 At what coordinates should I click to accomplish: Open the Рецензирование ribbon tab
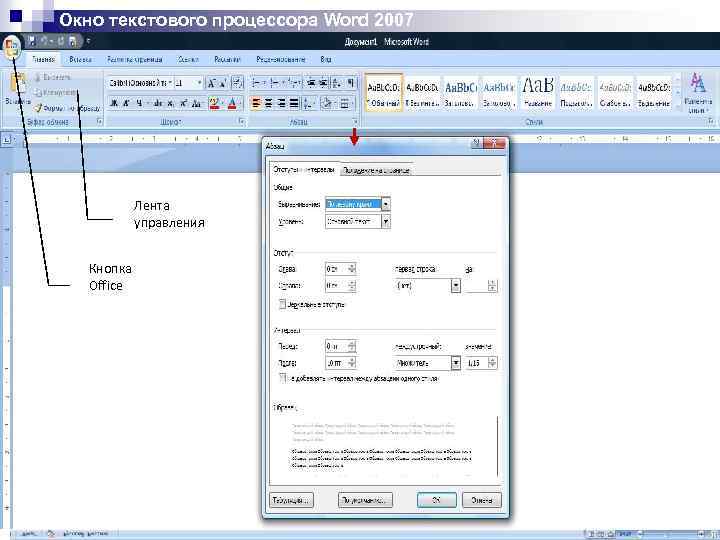point(281,59)
